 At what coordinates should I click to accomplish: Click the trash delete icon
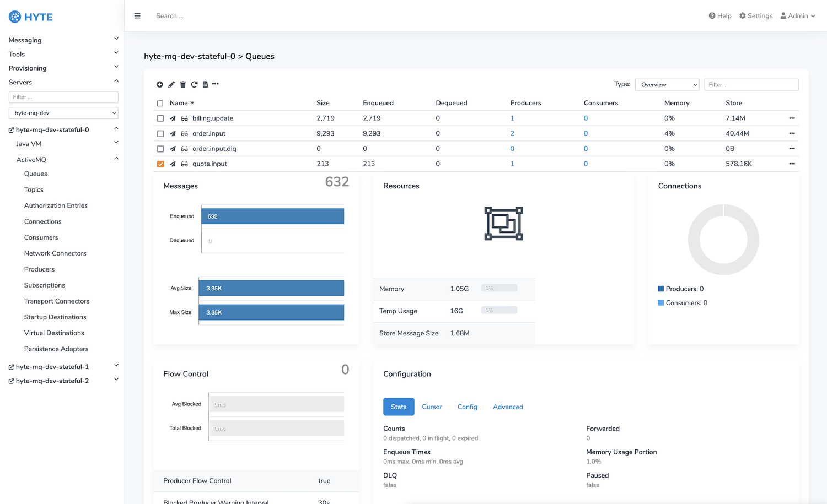tap(183, 84)
